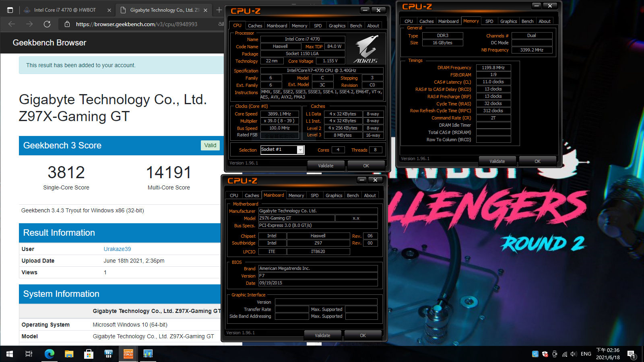Click the CAS# Latency value 11.0 clocks
This screenshot has height=362, width=644.
[493, 82]
